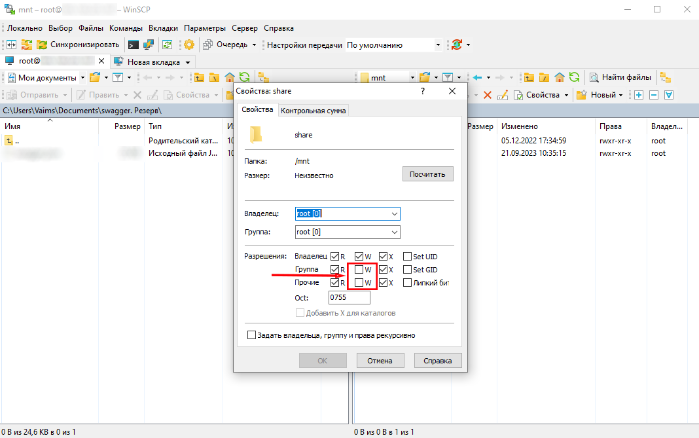The image size is (699, 438).
Task: Refresh the remote panel
Action: 574,78
